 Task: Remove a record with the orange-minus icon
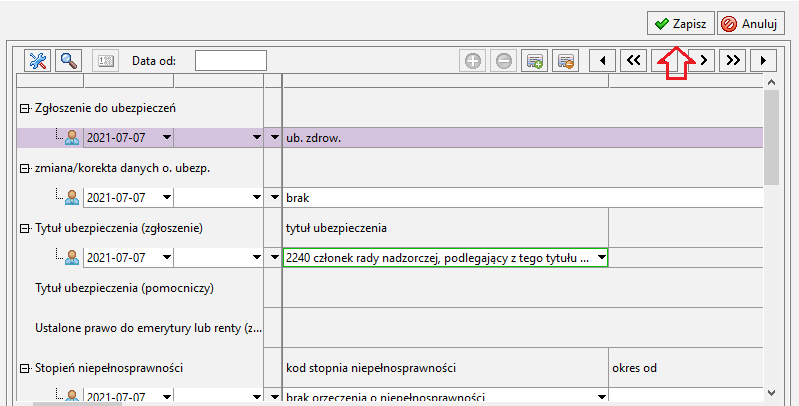pos(566,61)
